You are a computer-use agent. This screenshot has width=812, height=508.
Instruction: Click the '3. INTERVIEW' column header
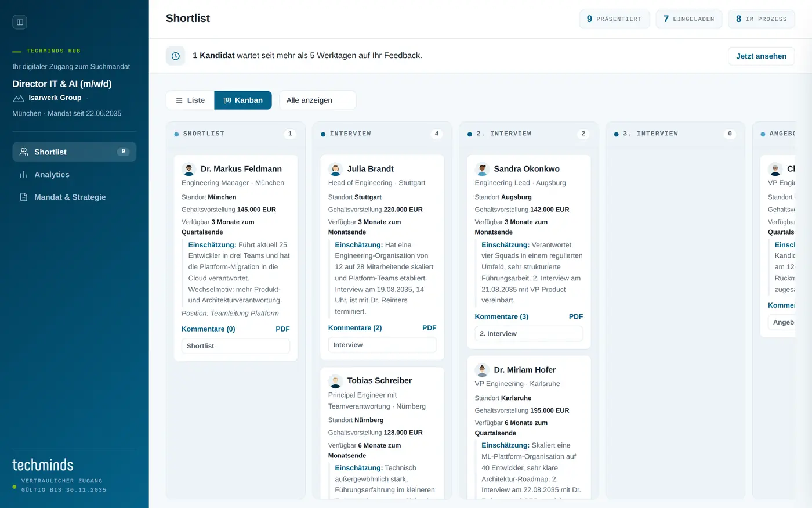(650, 134)
